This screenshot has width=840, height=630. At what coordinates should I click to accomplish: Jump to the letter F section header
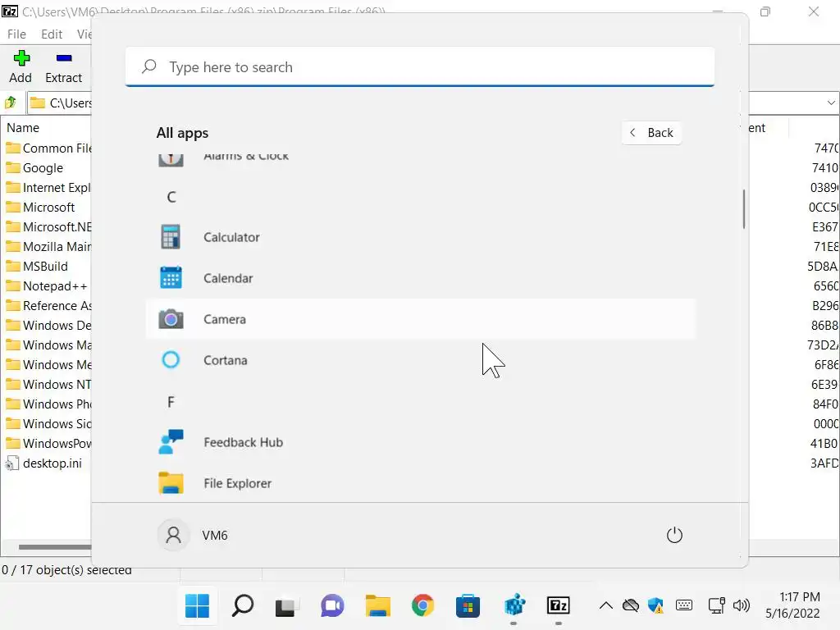click(x=171, y=402)
